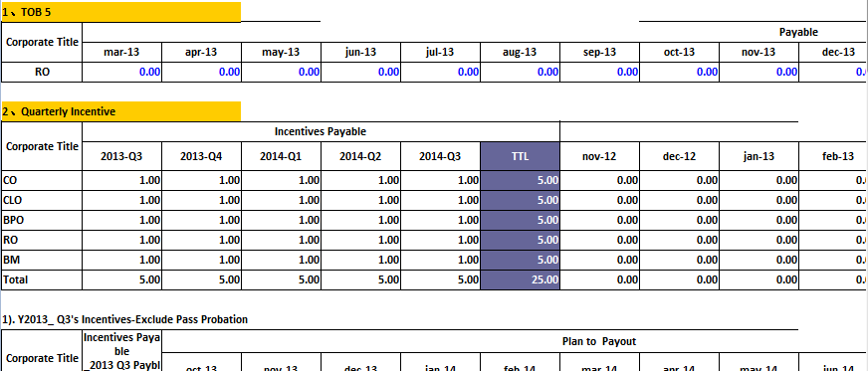This screenshot has width=868, height=371.
Task: Select the Y2013_ Q3's Incentives-Exclude Pass Probation heading
Action: [x=125, y=319]
